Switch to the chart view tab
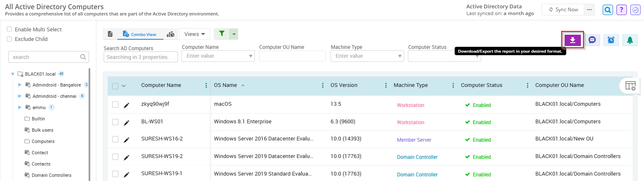This screenshot has height=181, width=644. pyautogui.click(x=171, y=34)
